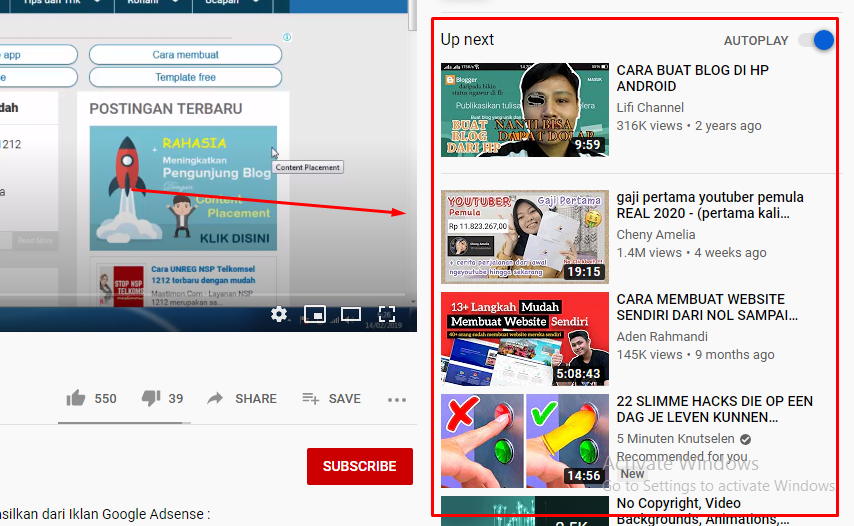Click the Cara membuat pill button
Viewport: 854px width, 526px height.
coord(185,54)
